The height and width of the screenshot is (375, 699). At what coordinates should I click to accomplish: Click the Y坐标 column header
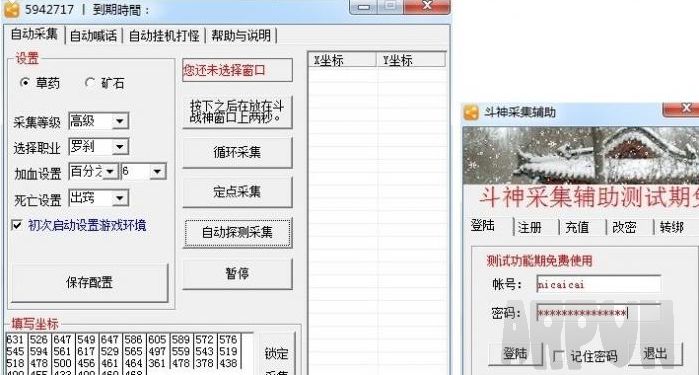click(x=411, y=60)
